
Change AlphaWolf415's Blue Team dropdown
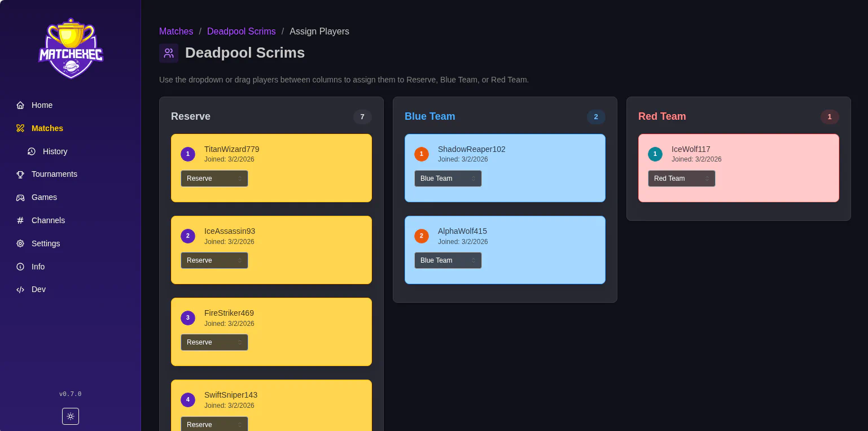coord(448,260)
